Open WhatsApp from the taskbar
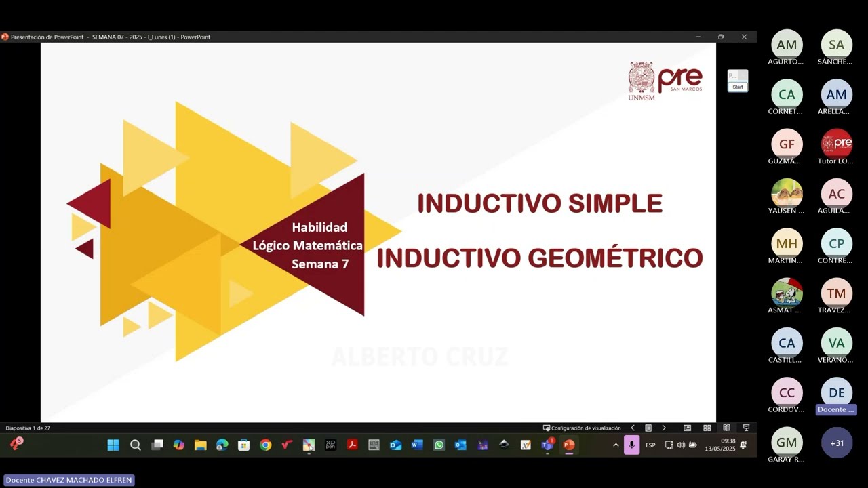Viewport: 868px width, 488px height. pyautogui.click(x=439, y=445)
